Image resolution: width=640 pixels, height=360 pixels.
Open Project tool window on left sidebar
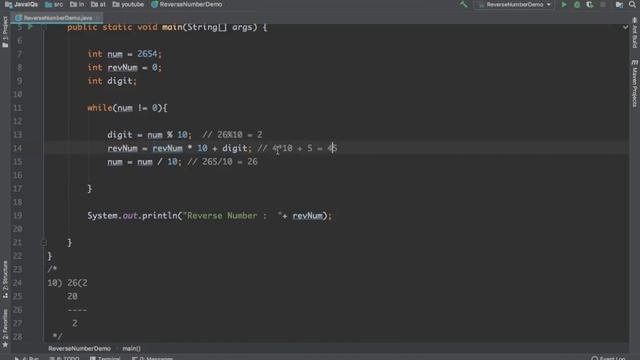click(x=5, y=32)
